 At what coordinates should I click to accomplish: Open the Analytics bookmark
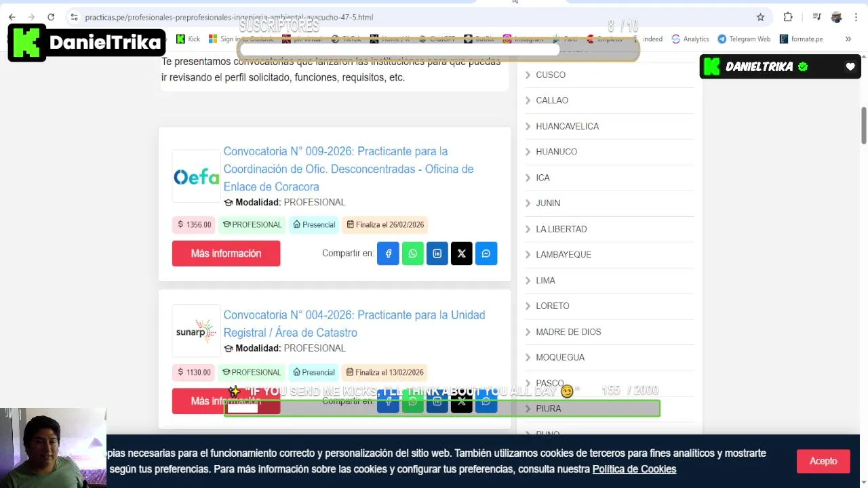pyautogui.click(x=690, y=39)
